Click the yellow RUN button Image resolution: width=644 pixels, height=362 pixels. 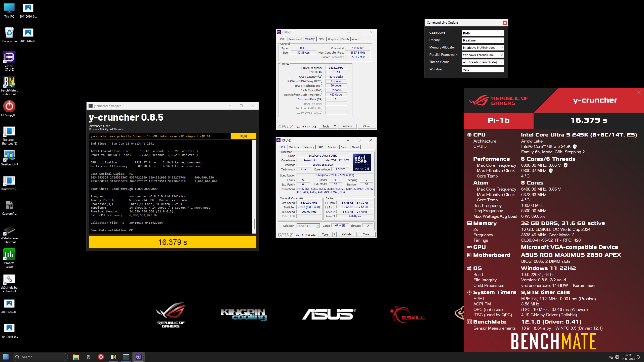244,136
